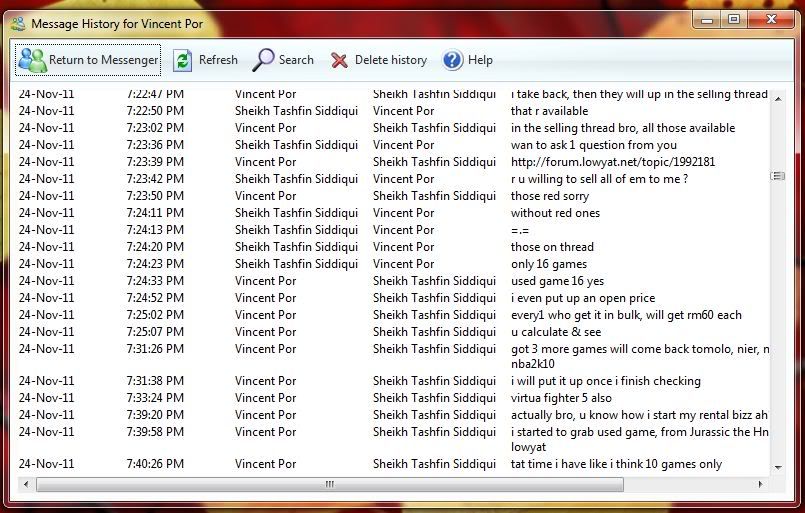805x513 pixels.
Task: Click the vertical scrollbar thumb
Action: [778, 176]
